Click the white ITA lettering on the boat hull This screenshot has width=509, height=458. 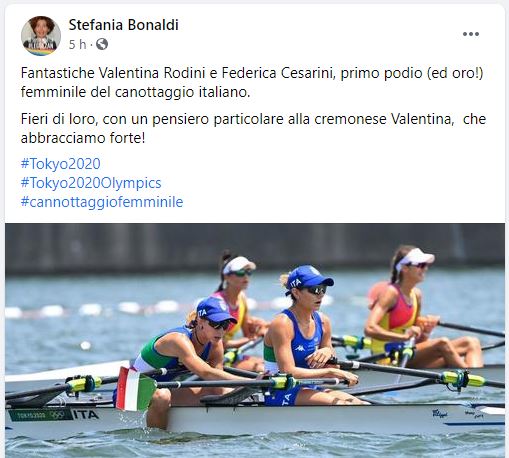pos(86,414)
